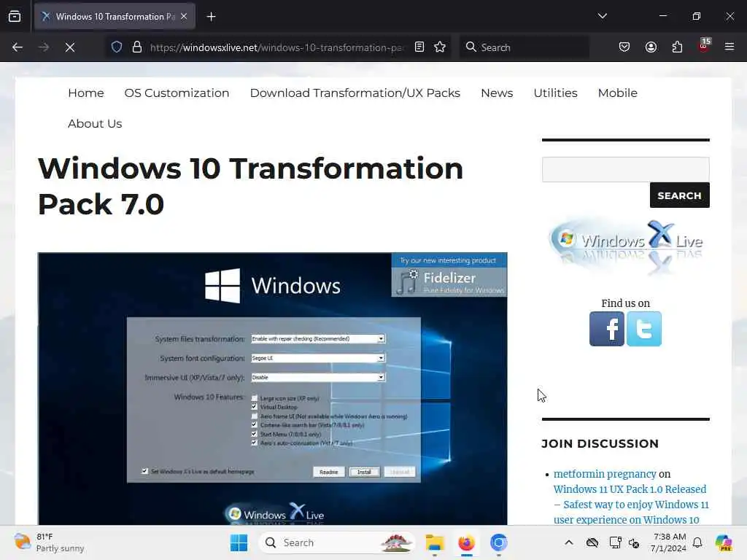Open the Twitter page icon

coord(644,329)
